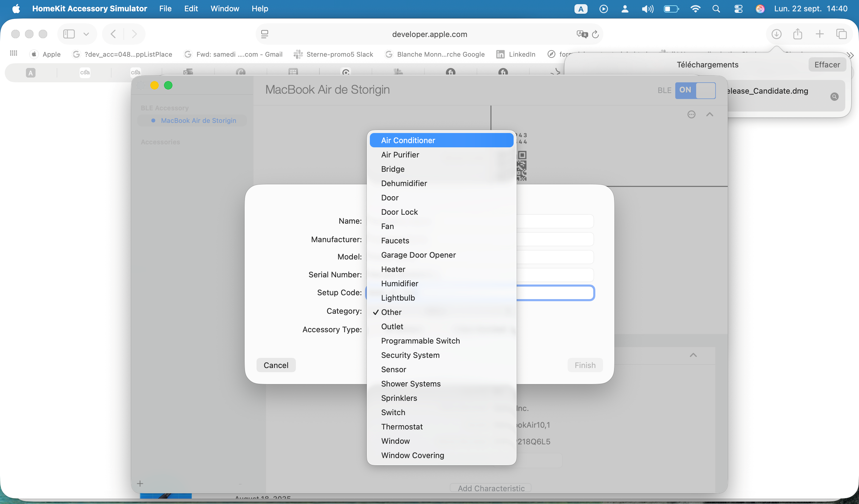This screenshot has width=859, height=504.
Task: Select Window Covering category
Action: [441, 455]
